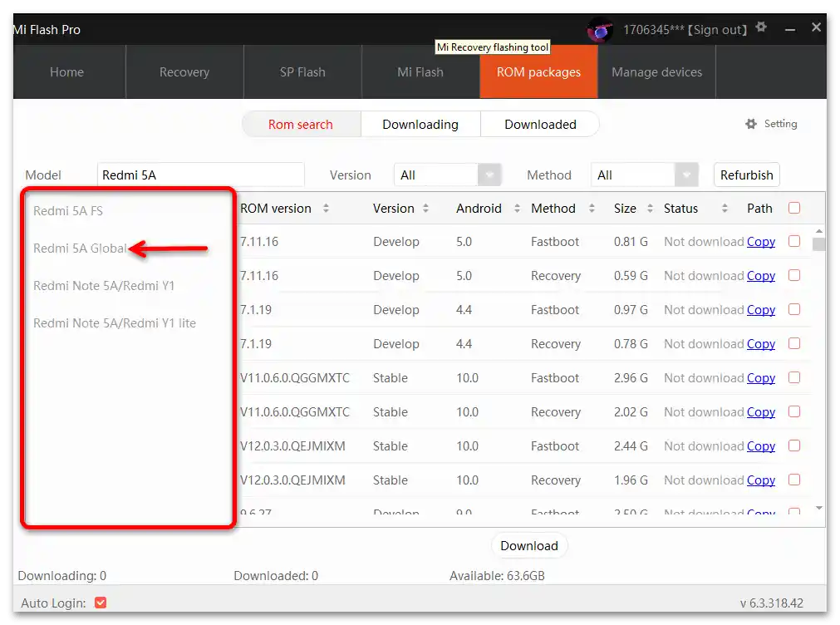
Task: Sort by ROM version column arrows
Action: [x=326, y=209]
